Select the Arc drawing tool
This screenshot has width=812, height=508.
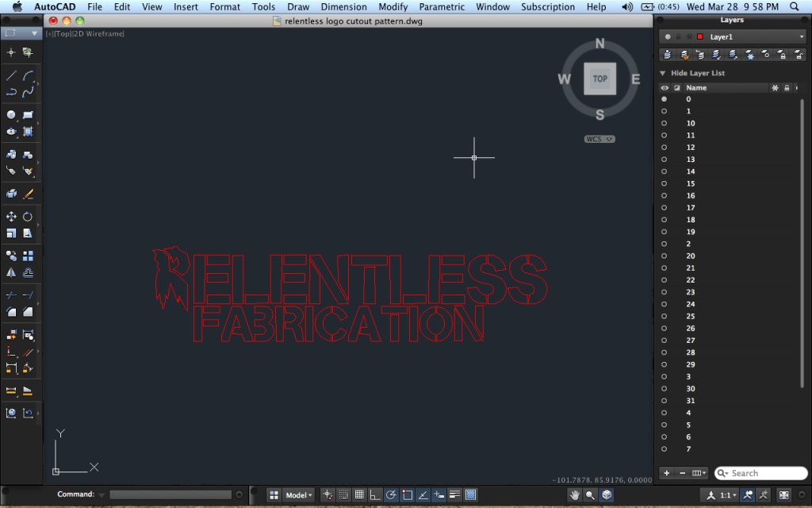click(28, 75)
